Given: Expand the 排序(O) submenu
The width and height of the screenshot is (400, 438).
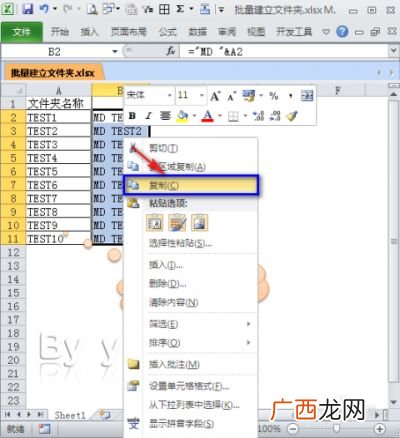Looking at the screenshot, I should [x=248, y=342].
